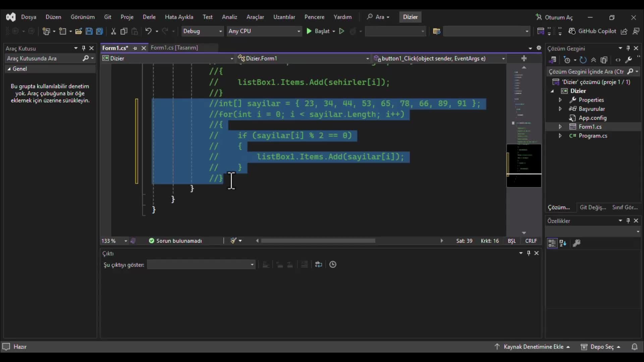This screenshot has height=362, width=644.
Task: Click the Ara search box in title bar
Action: [378, 17]
